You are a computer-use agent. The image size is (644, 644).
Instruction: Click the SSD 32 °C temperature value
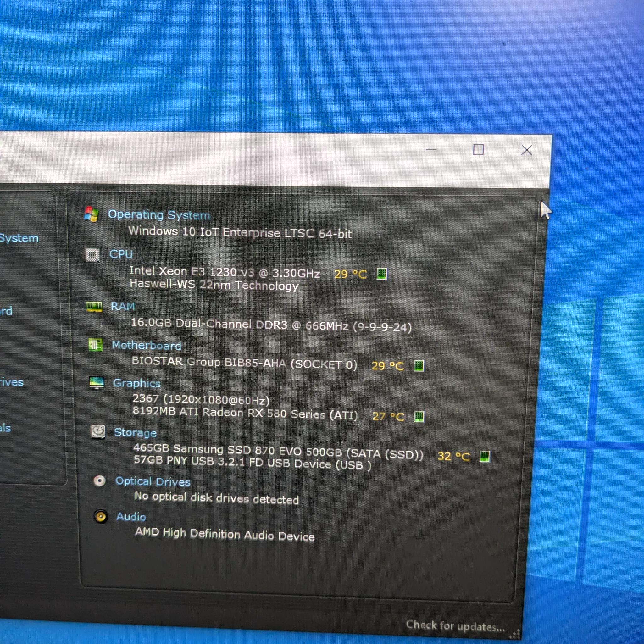coord(454,456)
